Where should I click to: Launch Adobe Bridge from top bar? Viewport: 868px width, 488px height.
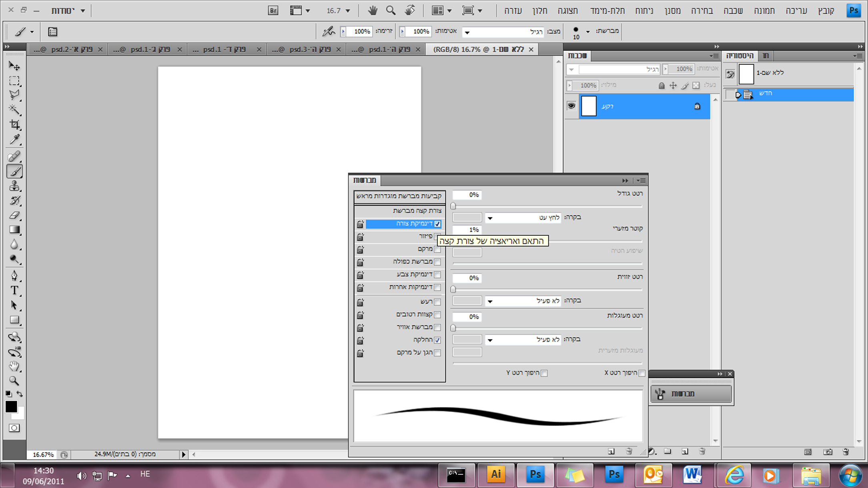[273, 11]
